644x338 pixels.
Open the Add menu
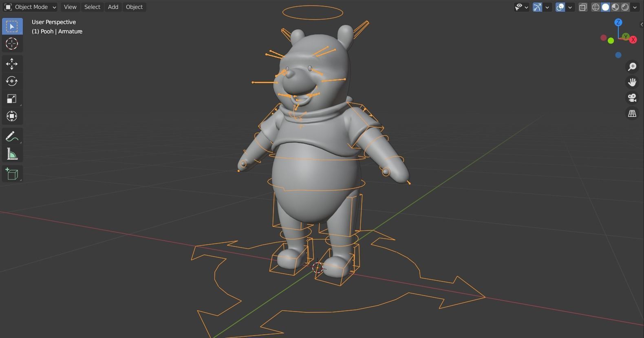point(113,7)
